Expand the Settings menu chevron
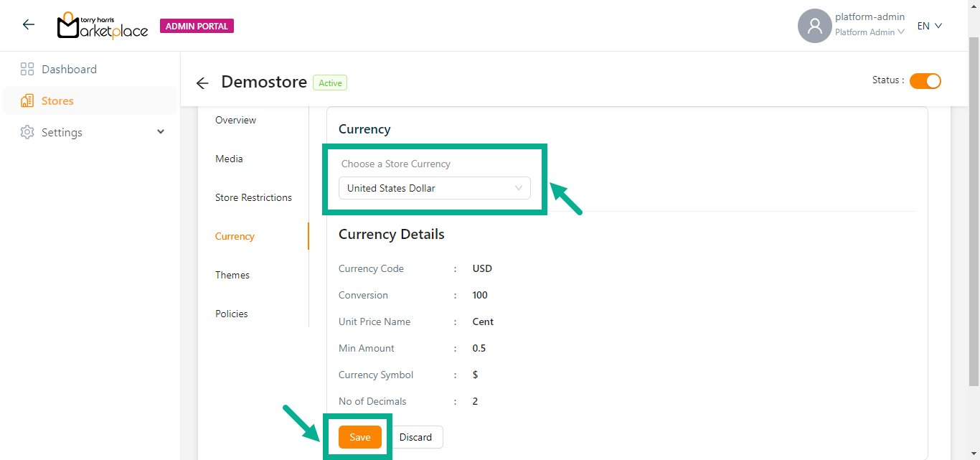 click(x=161, y=132)
